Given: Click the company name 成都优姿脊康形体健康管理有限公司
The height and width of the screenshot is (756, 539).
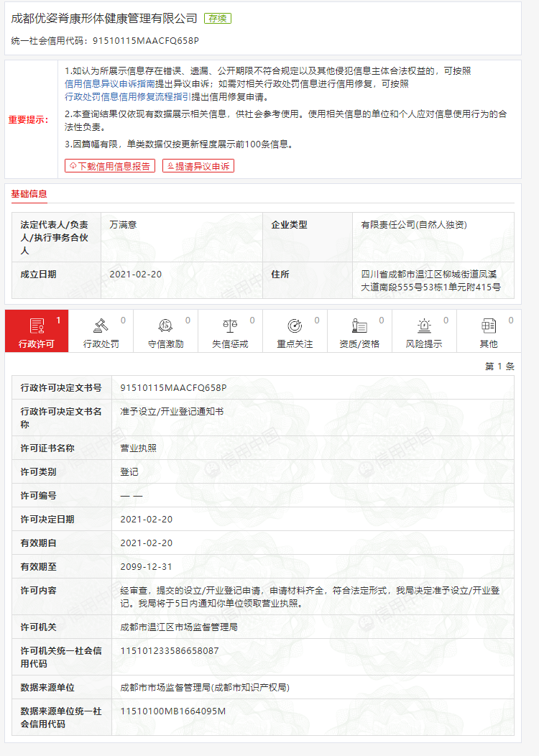Looking at the screenshot, I should [x=104, y=18].
